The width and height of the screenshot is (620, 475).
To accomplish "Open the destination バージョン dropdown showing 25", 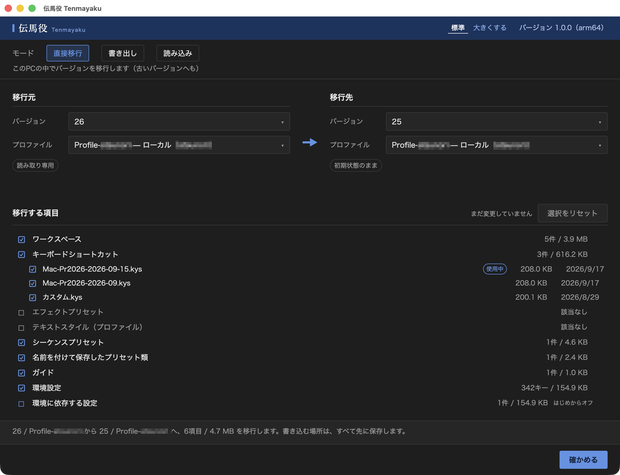I will tap(496, 121).
